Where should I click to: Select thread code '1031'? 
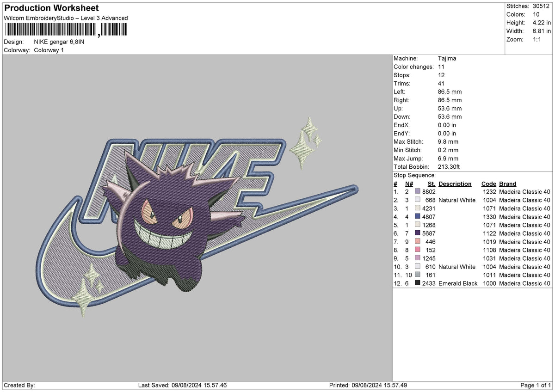pyautogui.click(x=489, y=258)
